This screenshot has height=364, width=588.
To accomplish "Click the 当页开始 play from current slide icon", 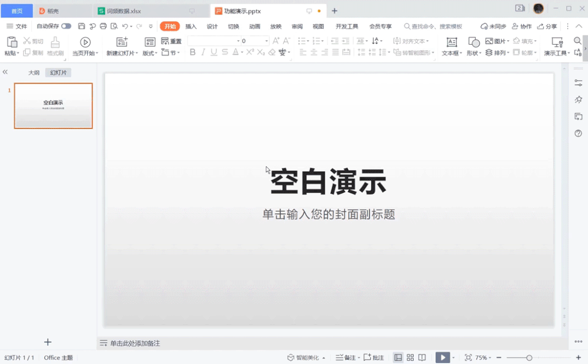I will (85, 42).
